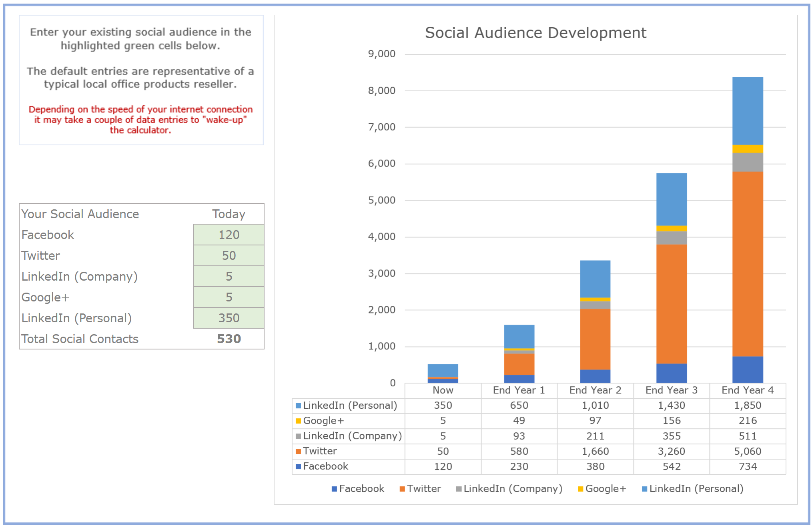812x528 pixels.
Task: Click the blue Facebook square in the chart legend
Action: coord(334,488)
